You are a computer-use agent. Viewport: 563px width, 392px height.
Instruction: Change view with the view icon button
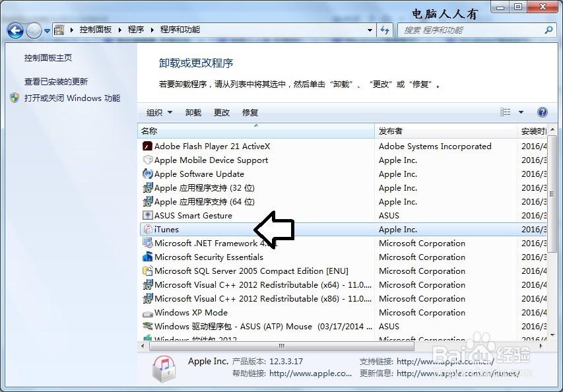click(505, 112)
